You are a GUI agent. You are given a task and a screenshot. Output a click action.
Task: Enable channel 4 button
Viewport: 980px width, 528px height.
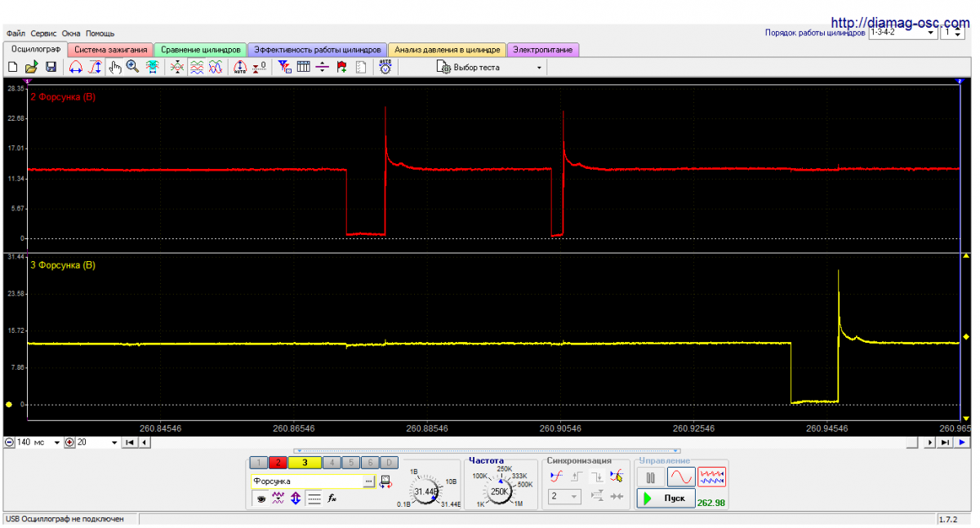[332, 463]
